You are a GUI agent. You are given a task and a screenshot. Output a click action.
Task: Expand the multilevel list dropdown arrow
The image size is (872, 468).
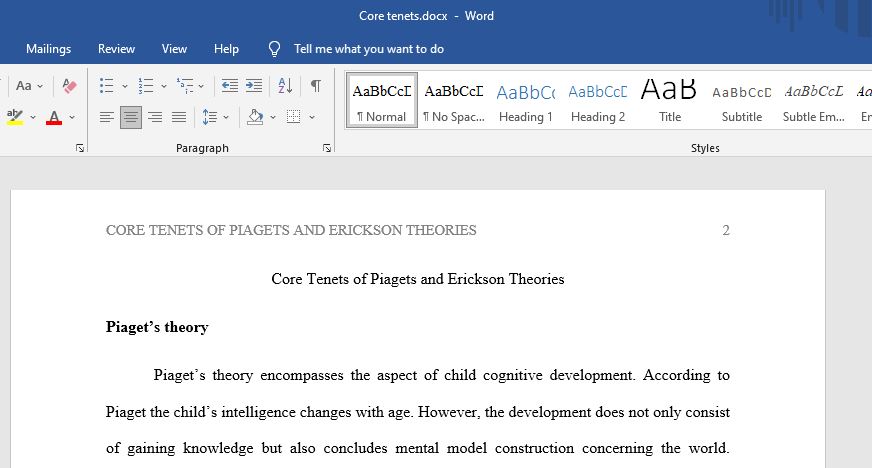pos(201,86)
